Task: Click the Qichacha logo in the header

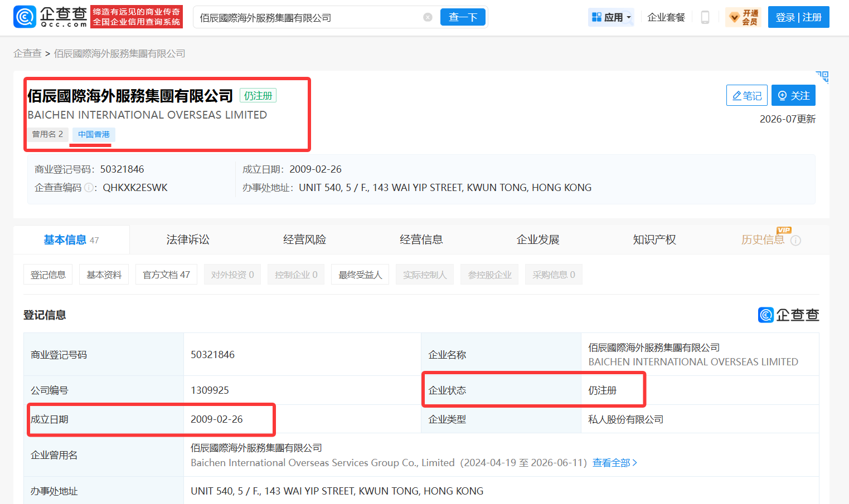Action: click(x=51, y=17)
